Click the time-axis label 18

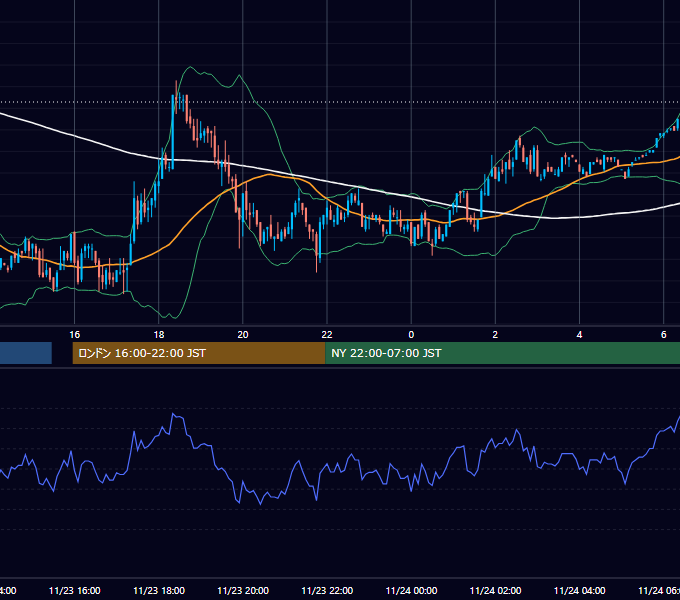159,334
